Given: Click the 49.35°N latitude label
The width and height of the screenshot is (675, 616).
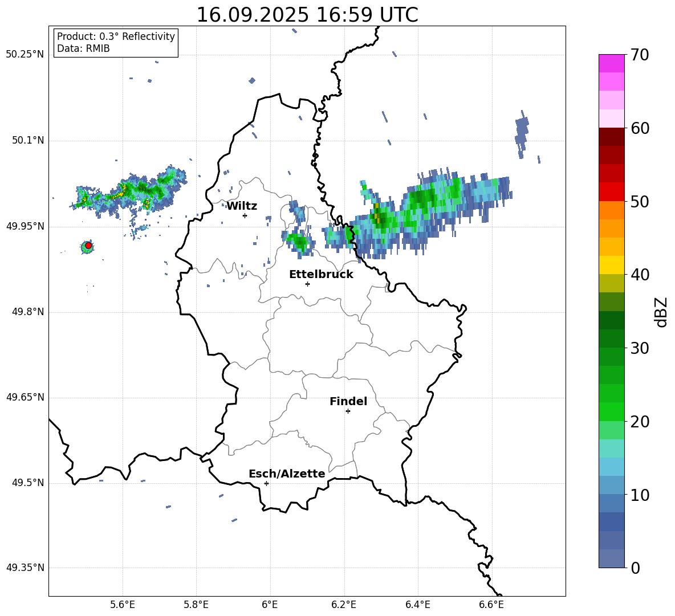Looking at the screenshot, I should click(x=25, y=568).
